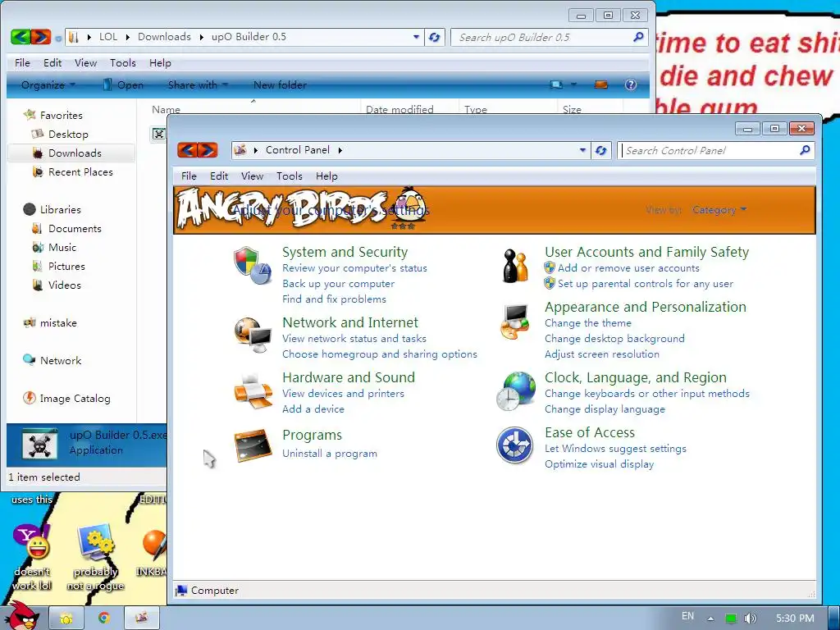Open Help menu in Control Panel

[326, 176]
